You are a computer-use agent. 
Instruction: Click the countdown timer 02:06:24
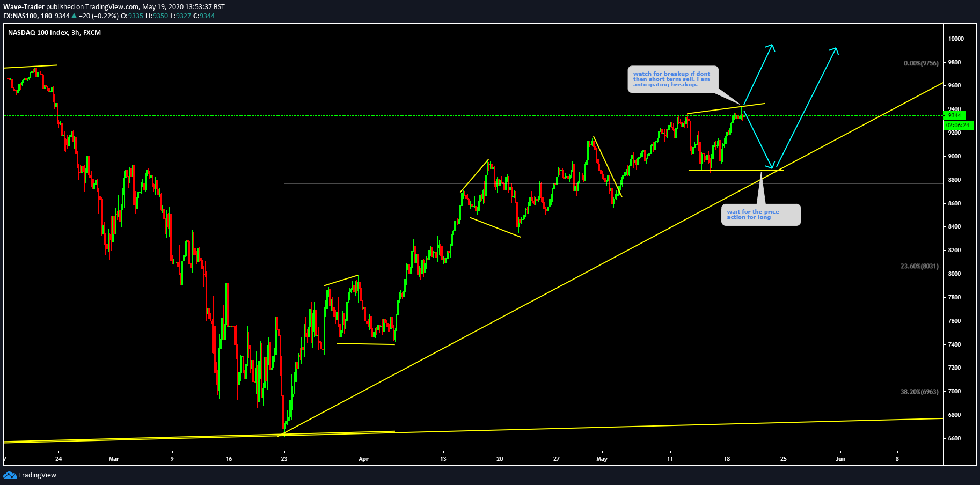(957, 125)
